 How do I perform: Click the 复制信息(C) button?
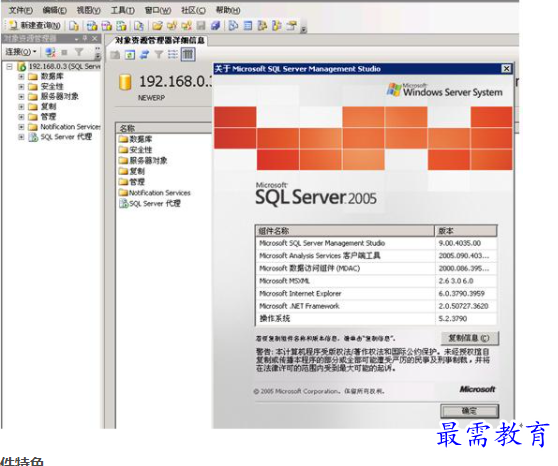click(x=469, y=338)
